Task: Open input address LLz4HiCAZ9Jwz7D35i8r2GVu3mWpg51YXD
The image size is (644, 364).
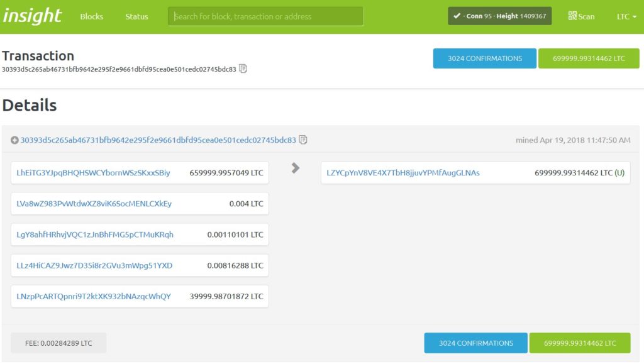Action: pyautogui.click(x=94, y=265)
